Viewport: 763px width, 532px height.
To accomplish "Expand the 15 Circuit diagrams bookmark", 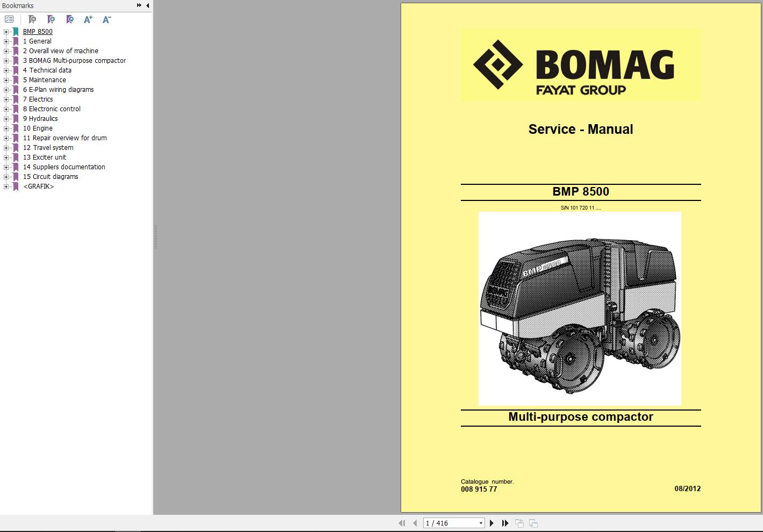I will coord(5,176).
